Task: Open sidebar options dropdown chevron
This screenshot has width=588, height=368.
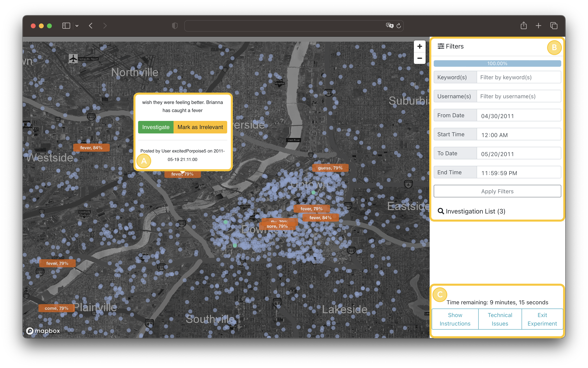Action: [x=77, y=26]
